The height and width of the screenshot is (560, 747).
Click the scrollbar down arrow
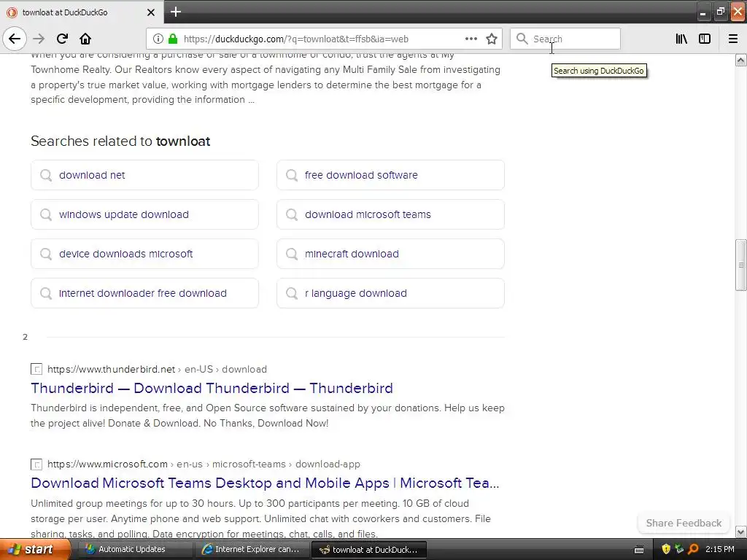tap(740, 532)
